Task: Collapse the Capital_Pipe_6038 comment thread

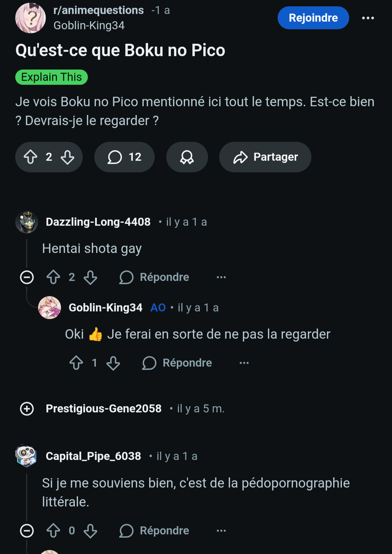Action: coord(26,531)
